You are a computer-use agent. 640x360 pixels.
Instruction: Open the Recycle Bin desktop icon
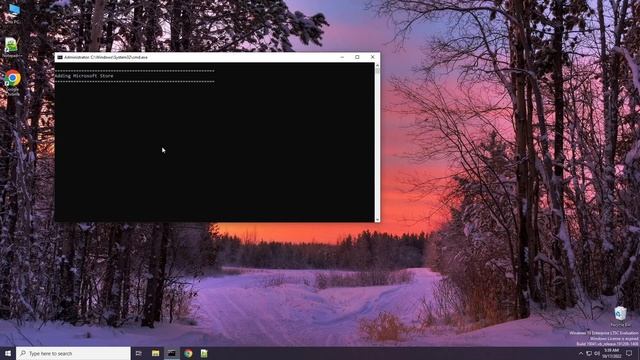coord(620,316)
